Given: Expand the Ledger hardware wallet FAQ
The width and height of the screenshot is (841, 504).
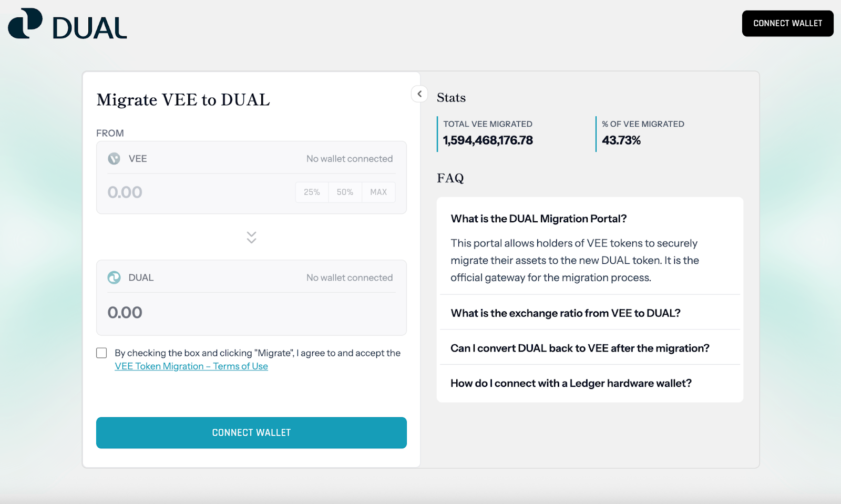Looking at the screenshot, I should 571,384.
